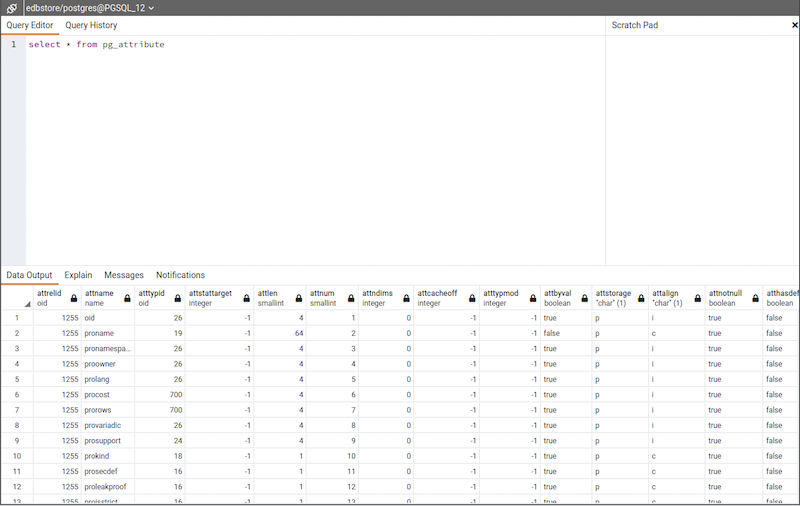
Task: Click the lock icon on attcacheoff column
Action: pos(472,298)
